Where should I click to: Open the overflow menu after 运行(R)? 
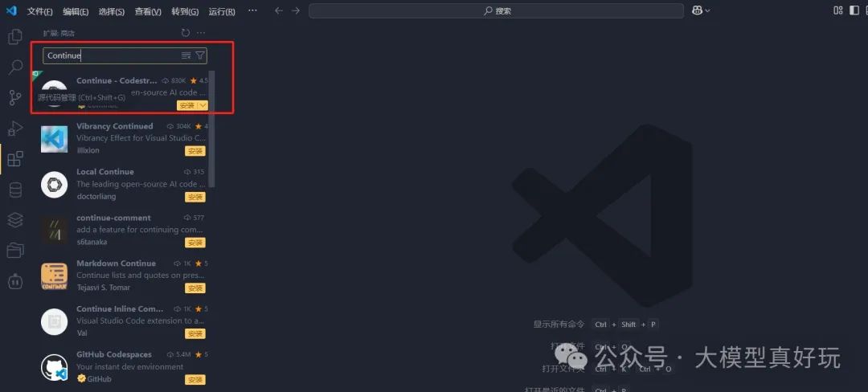252,10
